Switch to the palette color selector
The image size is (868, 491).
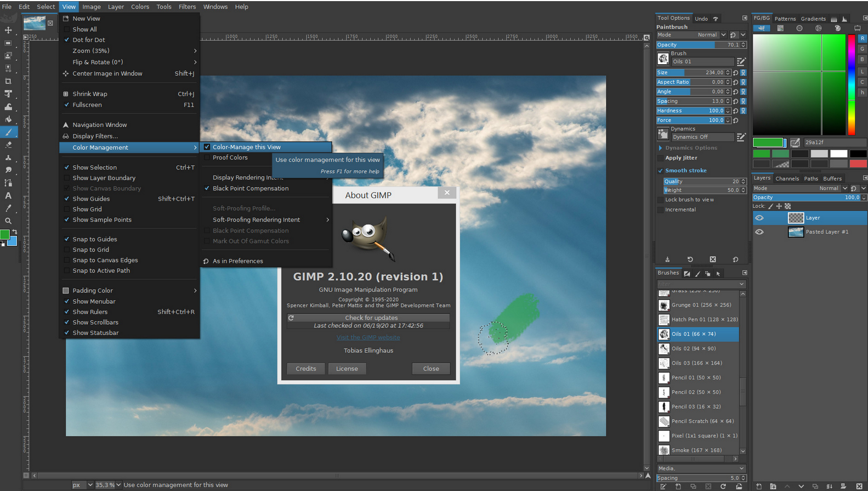click(837, 28)
